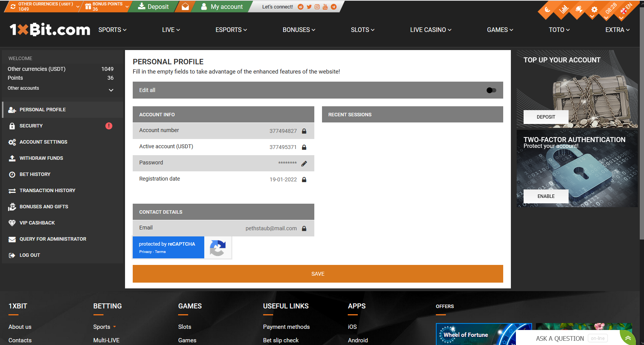Open the time zone 08:28 dropdown
Viewport: 644px width, 345px height.
pyautogui.click(x=611, y=9)
